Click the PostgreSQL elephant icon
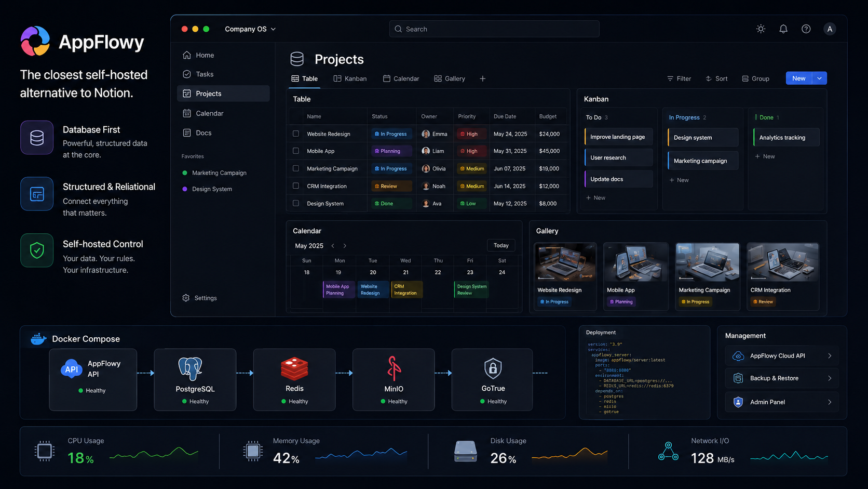This screenshot has height=489, width=868. (190, 368)
